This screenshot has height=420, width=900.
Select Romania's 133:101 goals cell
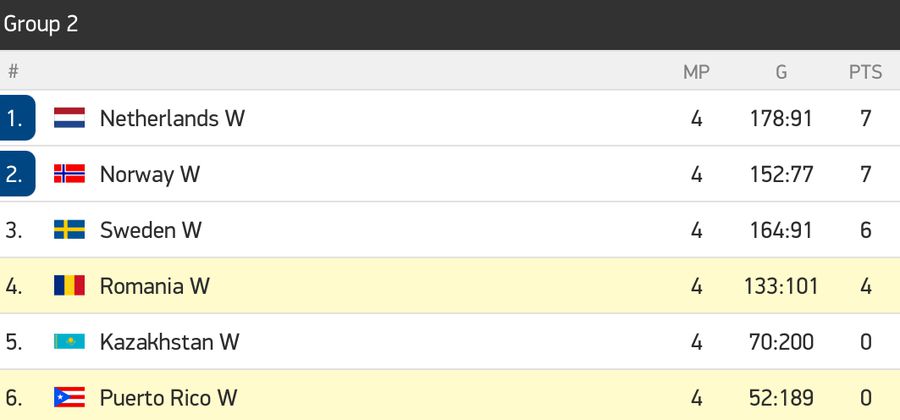coord(781,286)
